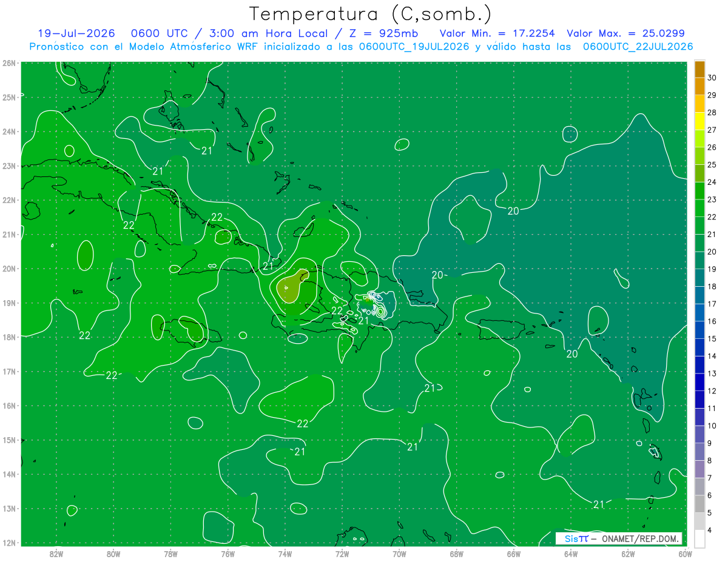Pick the blue colorbar swatch between 15 and 16

pos(699,330)
